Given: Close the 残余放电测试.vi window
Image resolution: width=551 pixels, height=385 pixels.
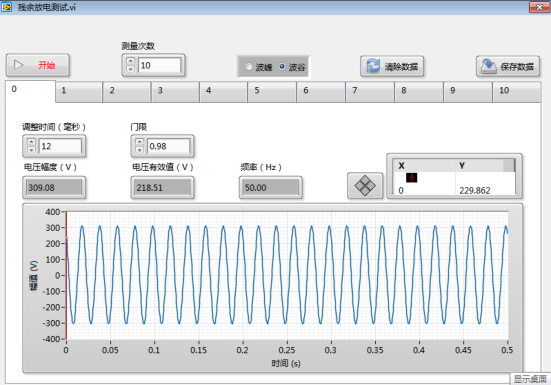Looking at the screenshot, I should click(x=539, y=7).
